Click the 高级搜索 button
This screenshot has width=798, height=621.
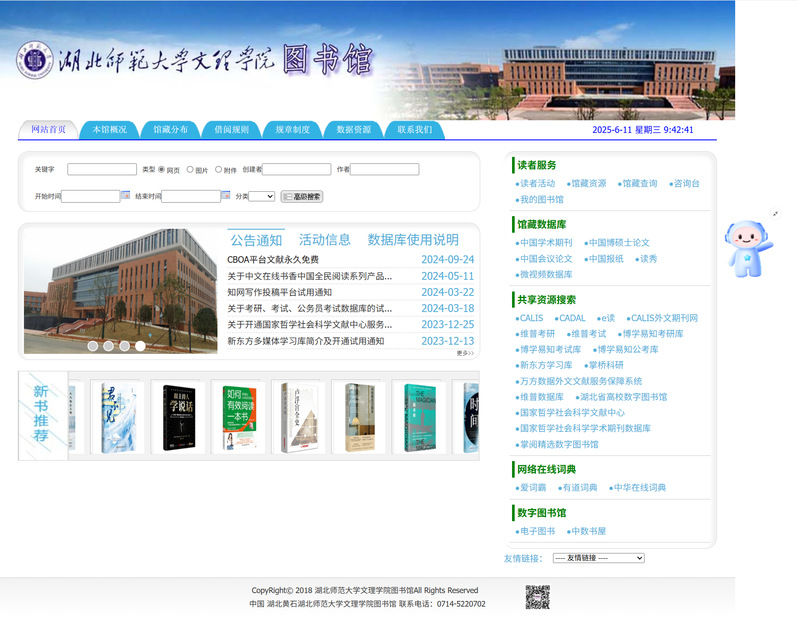302,197
